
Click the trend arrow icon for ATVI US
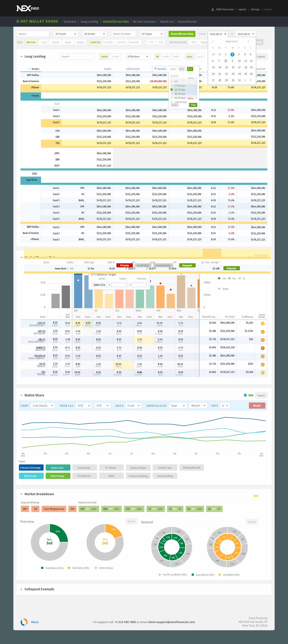[263, 323]
